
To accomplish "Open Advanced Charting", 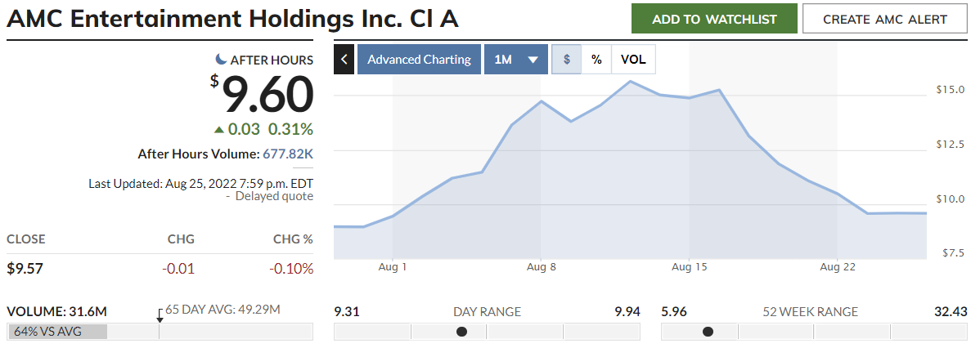I will coord(419,60).
